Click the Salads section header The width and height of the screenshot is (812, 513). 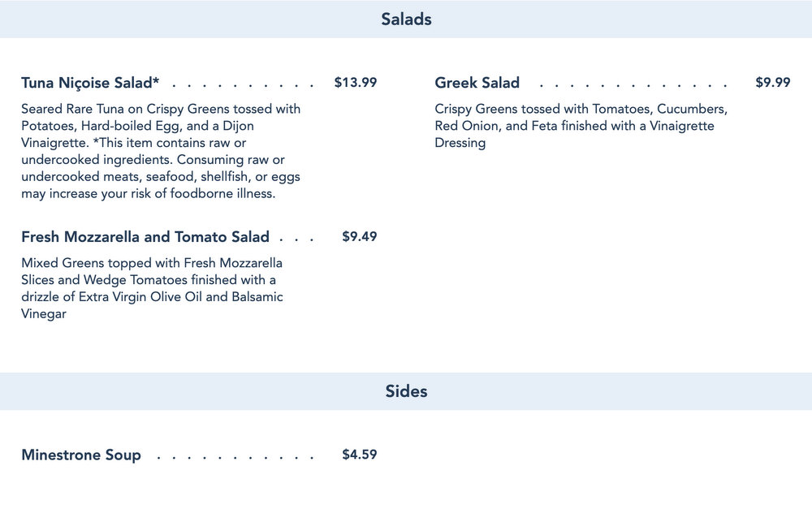[x=406, y=19]
